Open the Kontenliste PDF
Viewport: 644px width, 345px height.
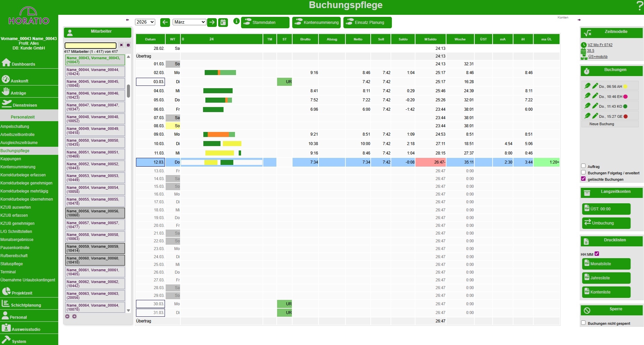(x=606, y=292)
